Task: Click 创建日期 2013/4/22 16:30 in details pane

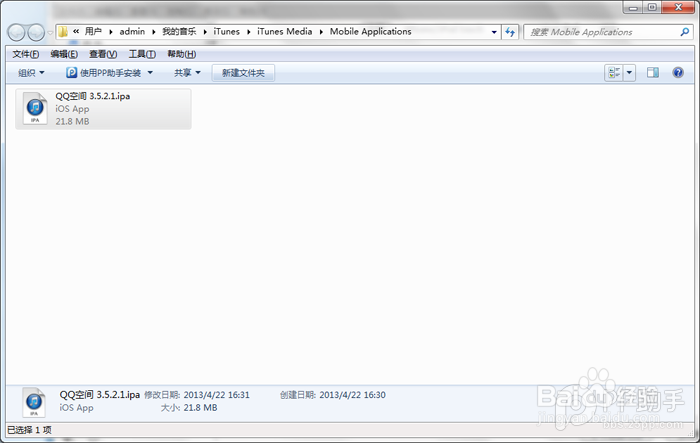Action: point(333,395)
